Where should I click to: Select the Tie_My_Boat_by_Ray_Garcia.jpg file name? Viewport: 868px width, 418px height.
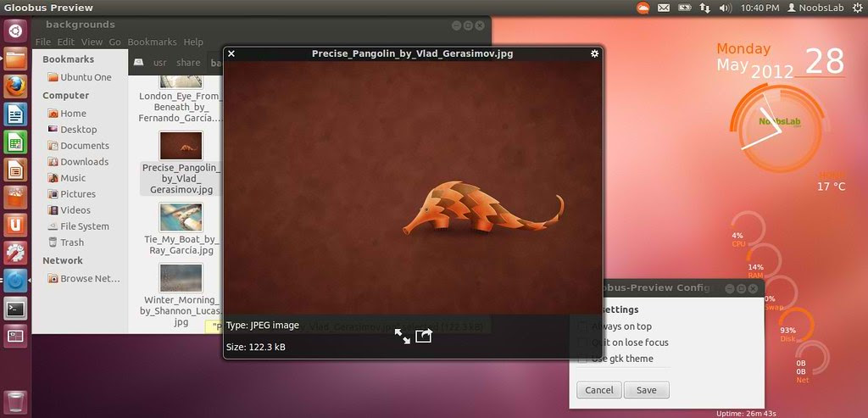[181, 245]
